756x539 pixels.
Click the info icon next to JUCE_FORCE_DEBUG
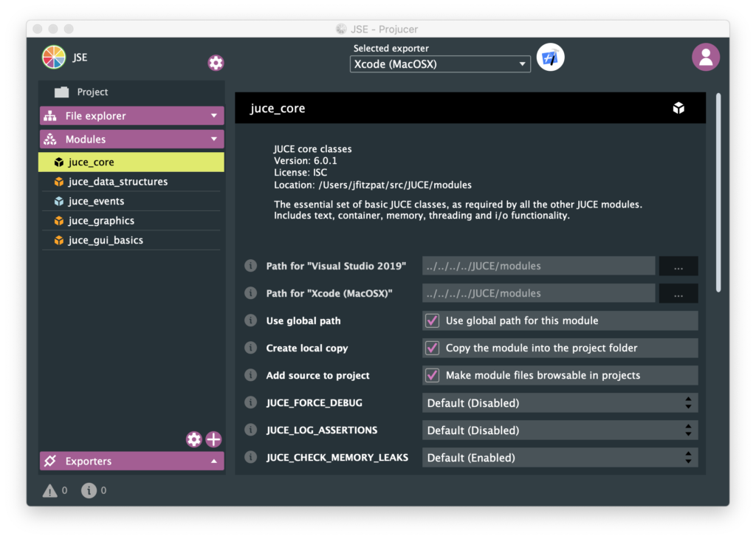[251, 403]
